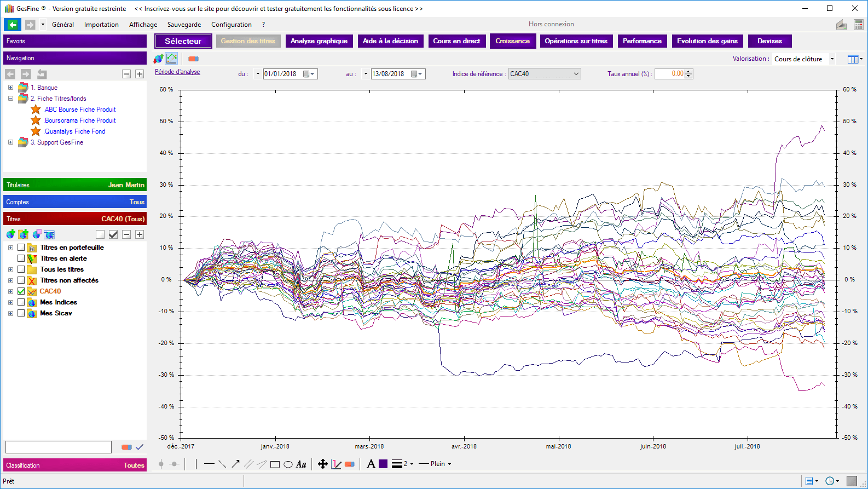This screenshot has height=489, width=868.
Task: Click the blue checkmark beside the search field
Action: [x=140, y=447]
